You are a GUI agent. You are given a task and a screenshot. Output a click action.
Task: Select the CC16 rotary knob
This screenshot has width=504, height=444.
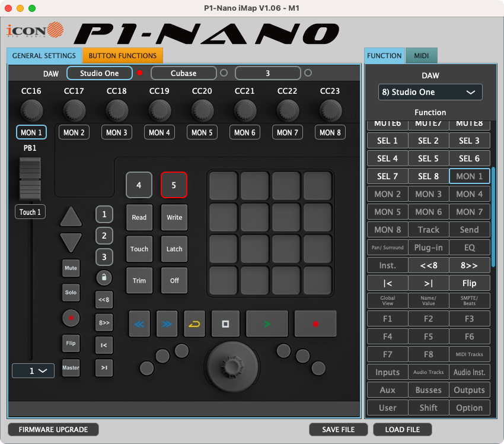coord(31,110)
